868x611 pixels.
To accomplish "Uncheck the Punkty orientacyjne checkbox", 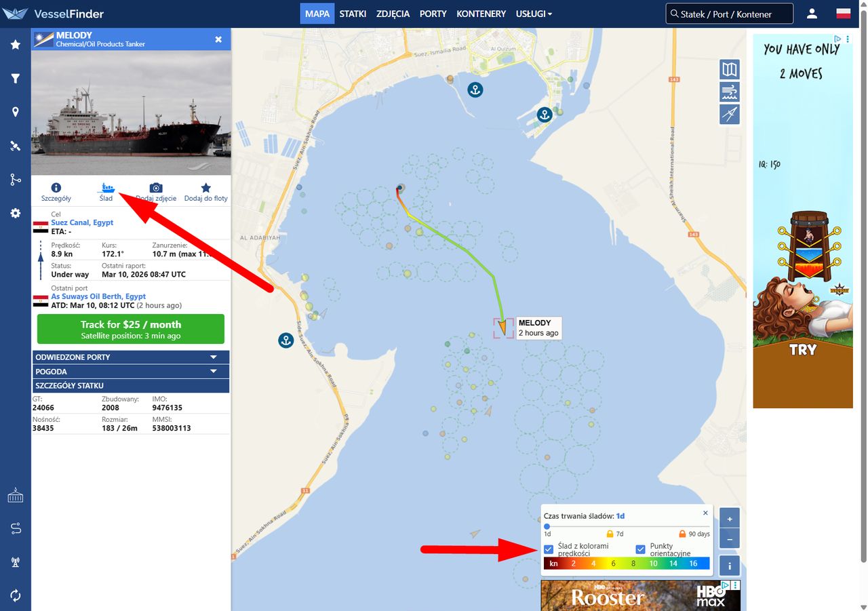I will [640, 549].
